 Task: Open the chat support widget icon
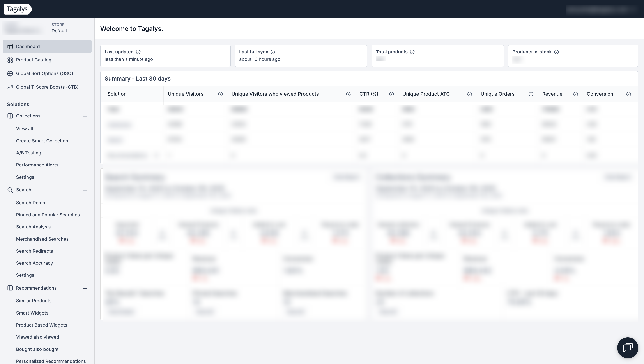[x=628, y=348]
